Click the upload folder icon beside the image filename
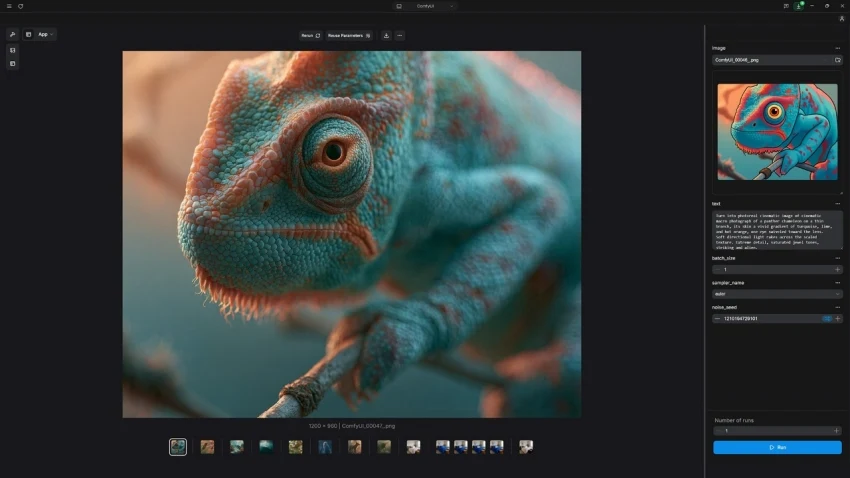This screenshot has width=850, height=478. 838,60
